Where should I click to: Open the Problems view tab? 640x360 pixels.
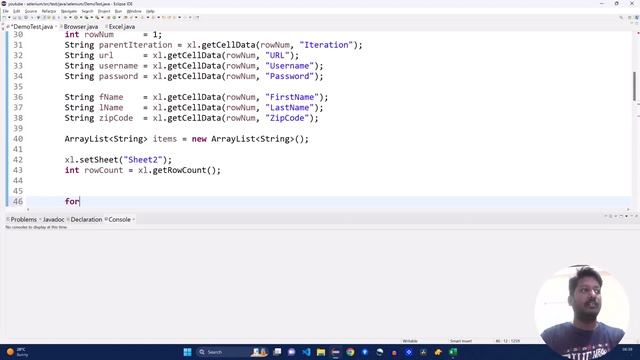[22, 220]
